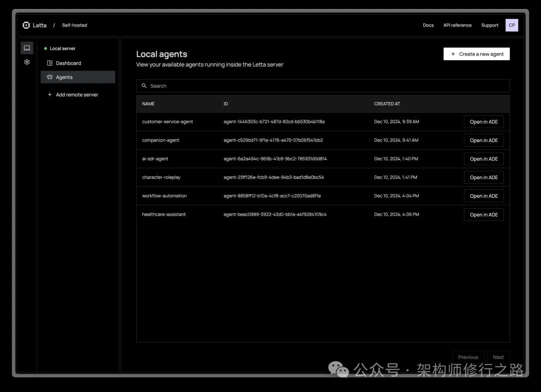Select the healthcare-assistant name cell
The width and height of the screenshot is (541, 392).
(164, 214)
